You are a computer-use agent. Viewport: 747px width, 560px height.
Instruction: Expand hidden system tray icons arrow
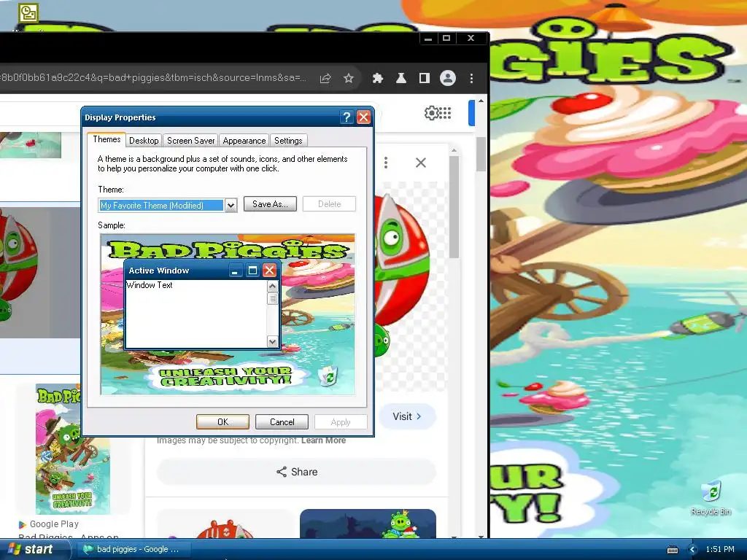pyautogui.click(x=693, y=550)
